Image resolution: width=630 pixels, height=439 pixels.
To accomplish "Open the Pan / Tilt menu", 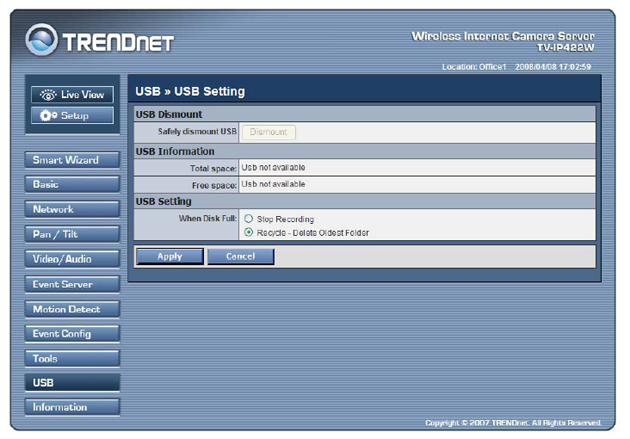I will point(72,234).
